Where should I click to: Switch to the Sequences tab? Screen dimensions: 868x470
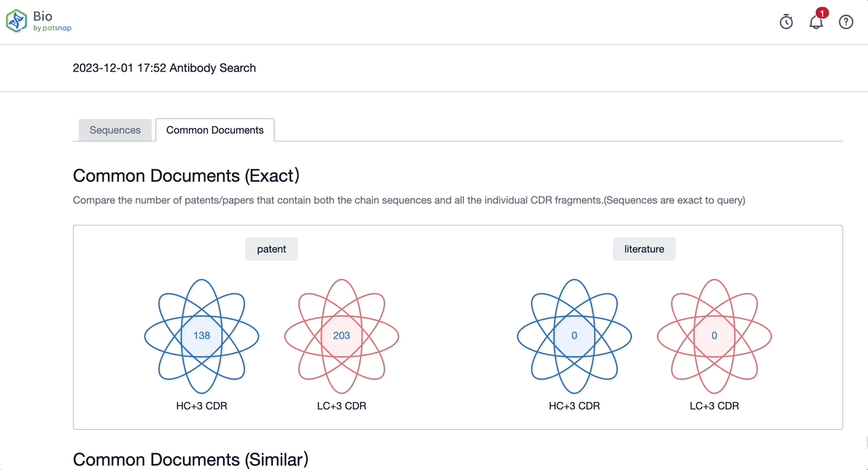click(x=115, y=130)
